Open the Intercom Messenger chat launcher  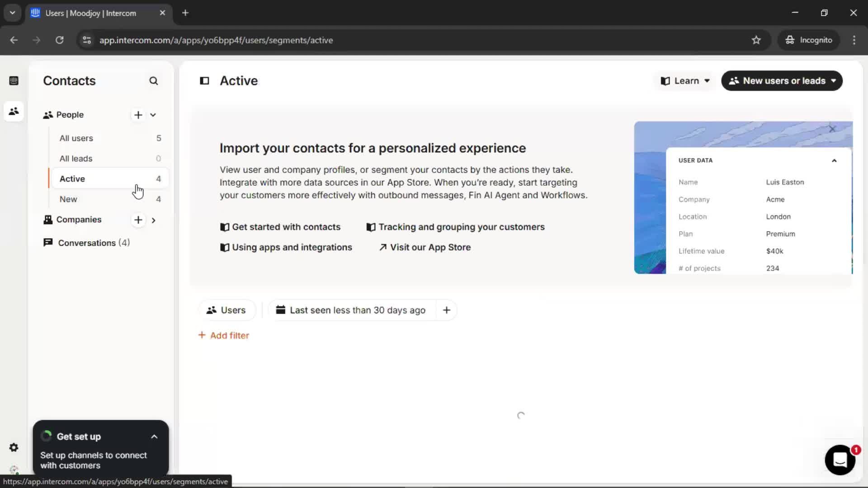[840, 460]
